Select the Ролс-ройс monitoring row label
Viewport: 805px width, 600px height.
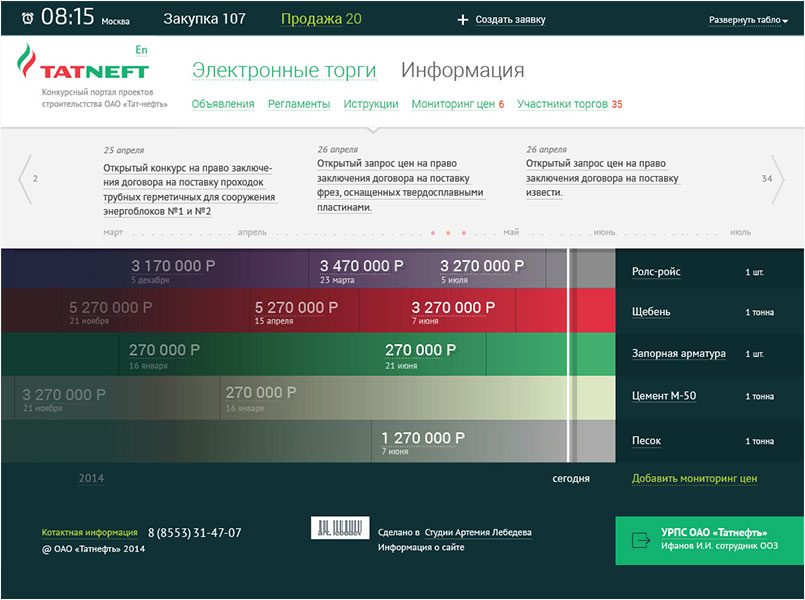656,271
